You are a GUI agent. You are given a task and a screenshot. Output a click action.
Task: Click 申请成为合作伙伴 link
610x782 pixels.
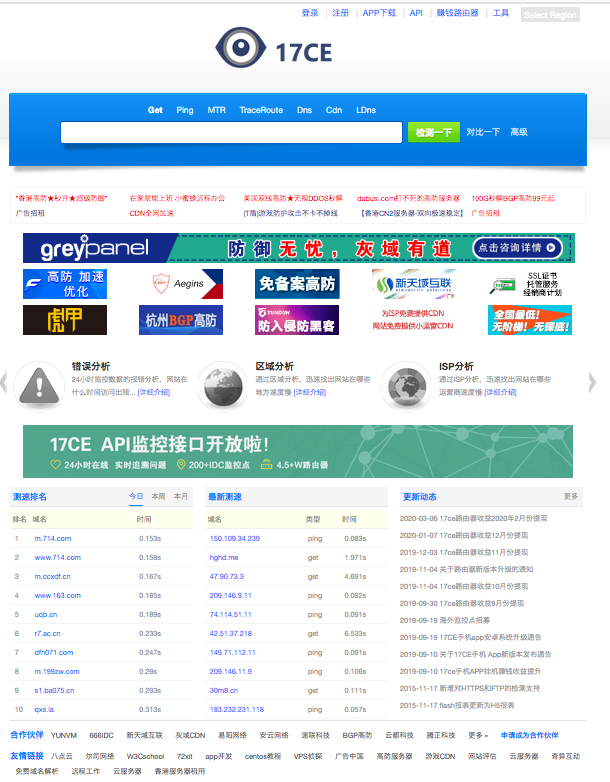530,735
